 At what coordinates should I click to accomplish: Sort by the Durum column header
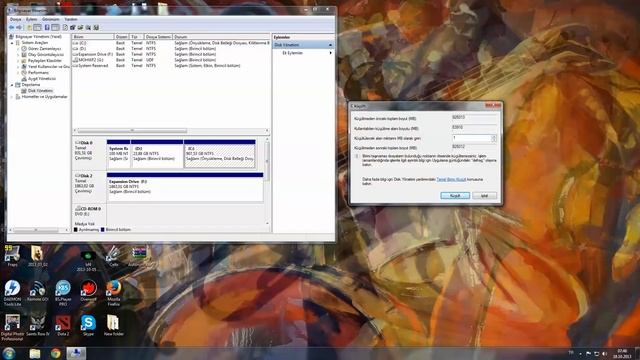221,37
